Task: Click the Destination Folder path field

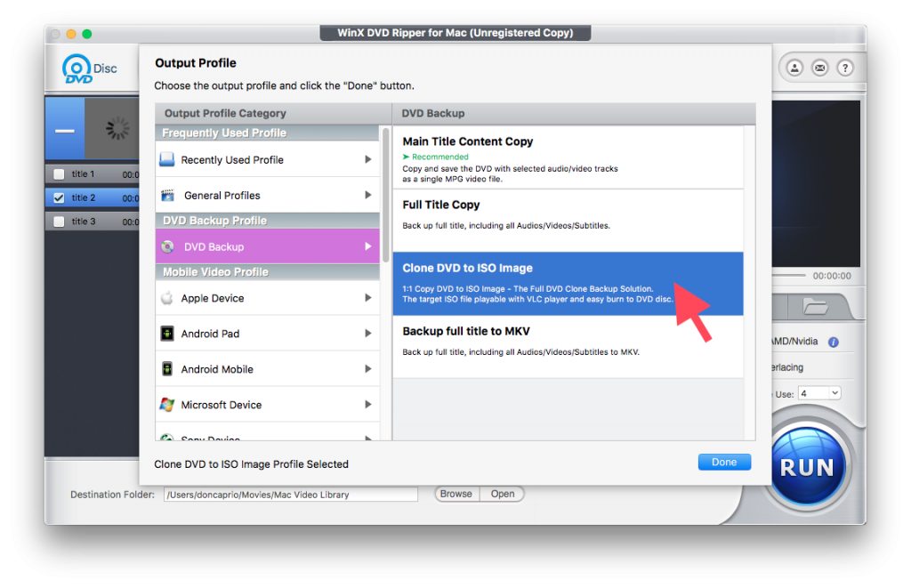Action: pyautogui.click(x=291, y=495)
